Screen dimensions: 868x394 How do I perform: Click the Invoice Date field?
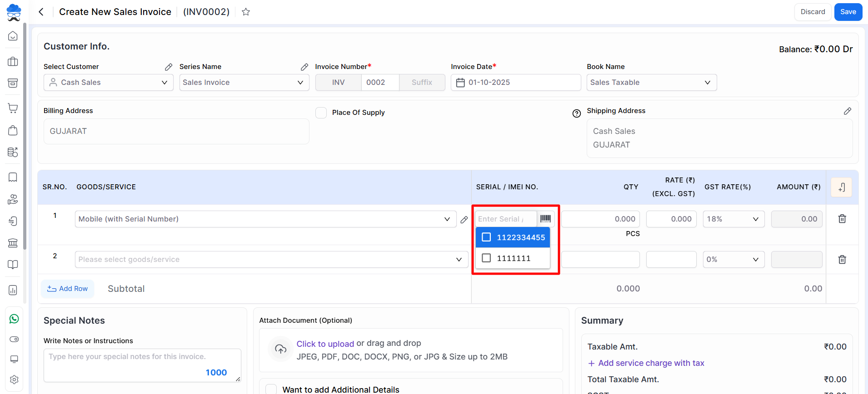click(x=516, y=83)
